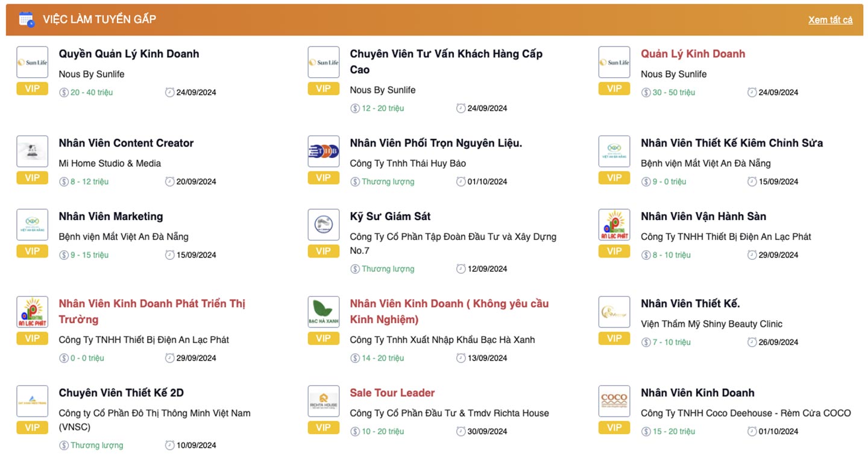The image size is (868, 454).
Task: Open Nhân Viên Thiết Kế Kiêm Chỉnh Sửa job
Action: pos(732,143)
